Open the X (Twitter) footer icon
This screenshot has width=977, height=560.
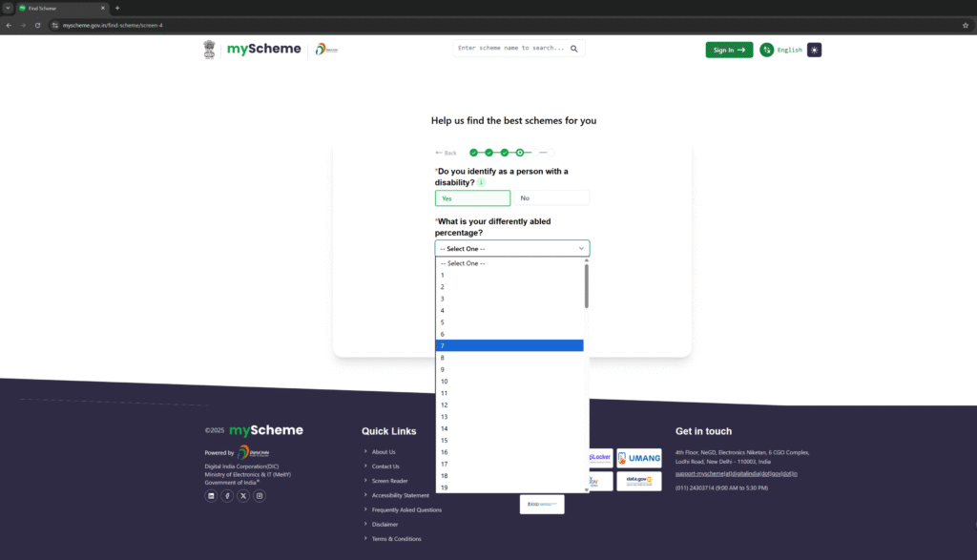[x=243, y=496]
